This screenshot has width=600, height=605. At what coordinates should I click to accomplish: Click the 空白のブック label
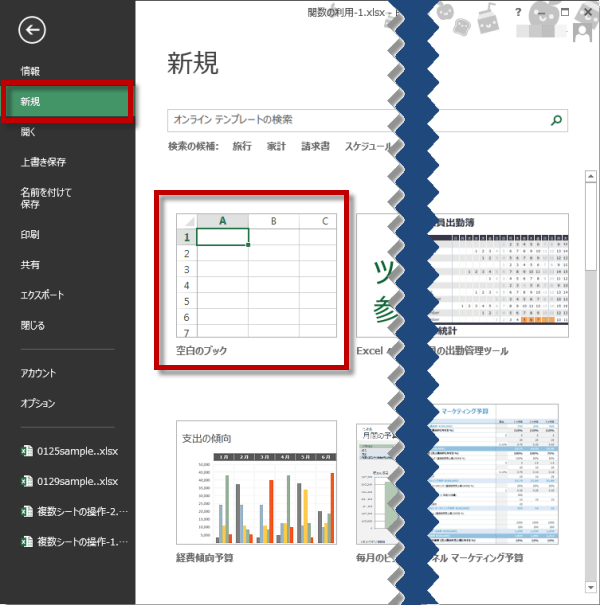(201, 350)
